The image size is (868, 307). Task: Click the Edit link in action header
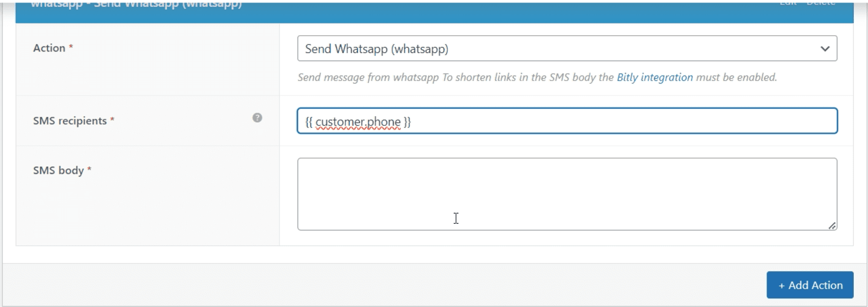coord(788,3)
